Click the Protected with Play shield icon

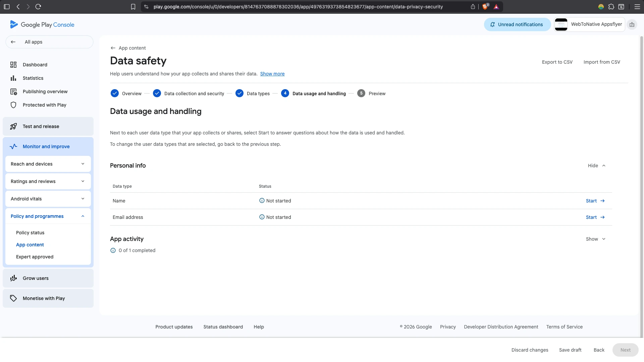(x=13, y=105)
